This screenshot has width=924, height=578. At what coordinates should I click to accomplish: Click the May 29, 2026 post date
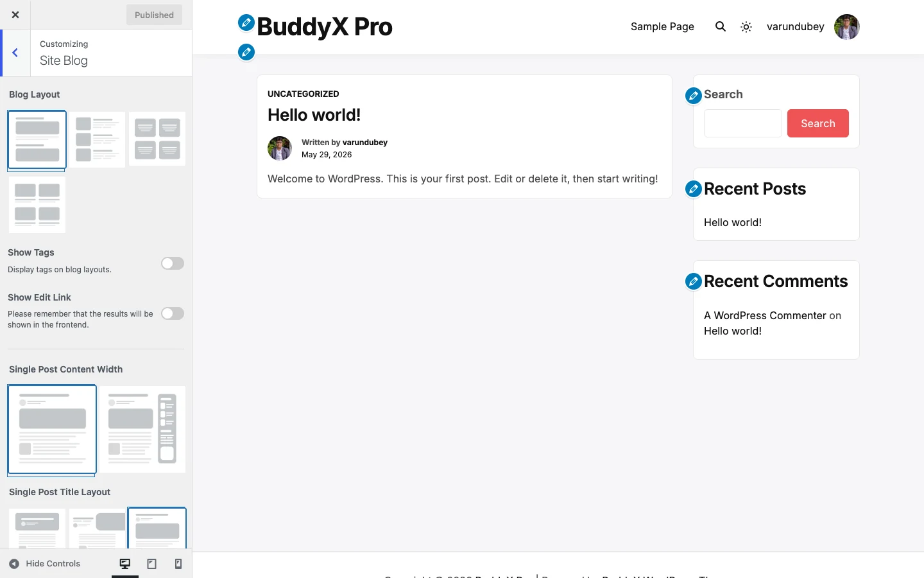pos(327,155)
